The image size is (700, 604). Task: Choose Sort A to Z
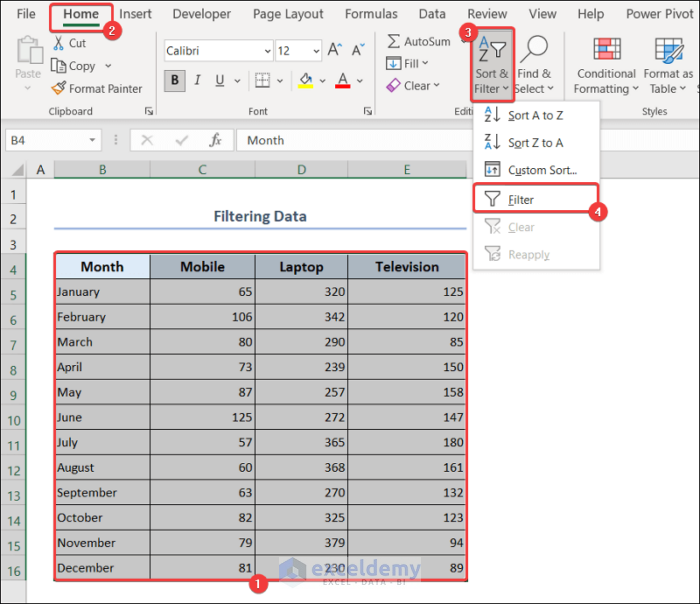coord(534,116)
